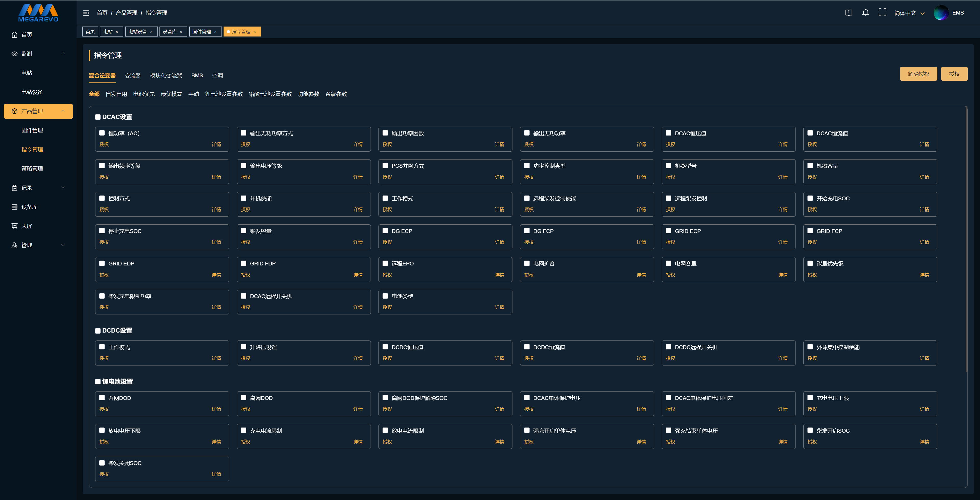Open the documentation book icon

point(849,13)
